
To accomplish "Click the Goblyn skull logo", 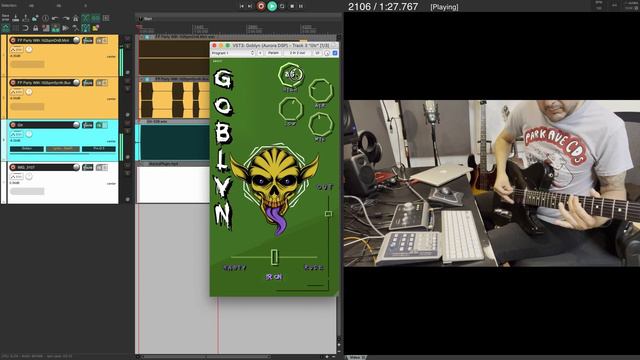I will coord(275,189).
